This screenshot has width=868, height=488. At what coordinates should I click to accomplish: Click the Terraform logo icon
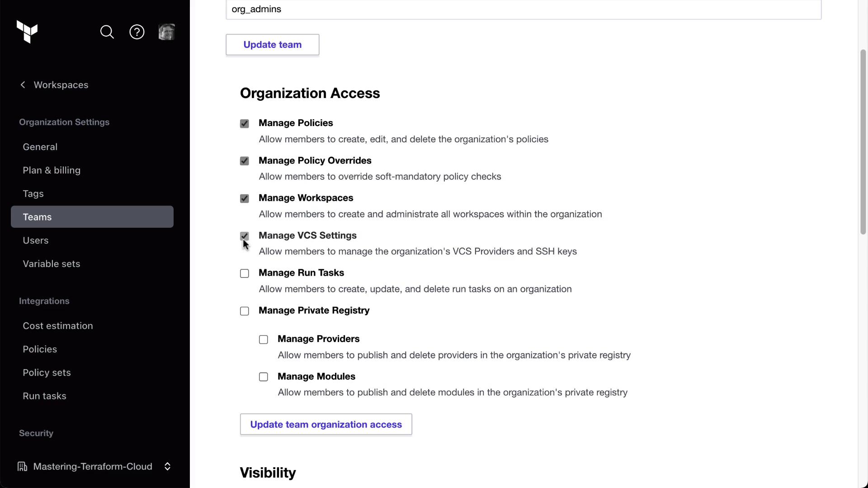[x=27, y=32]
